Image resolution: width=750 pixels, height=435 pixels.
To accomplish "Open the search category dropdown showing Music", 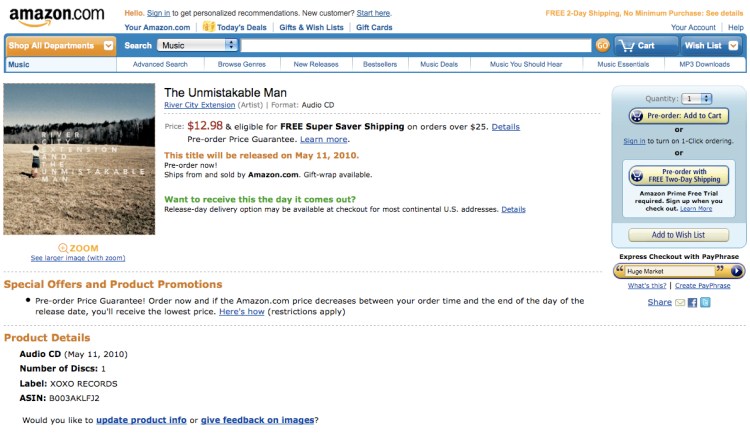I will point(197,45).
